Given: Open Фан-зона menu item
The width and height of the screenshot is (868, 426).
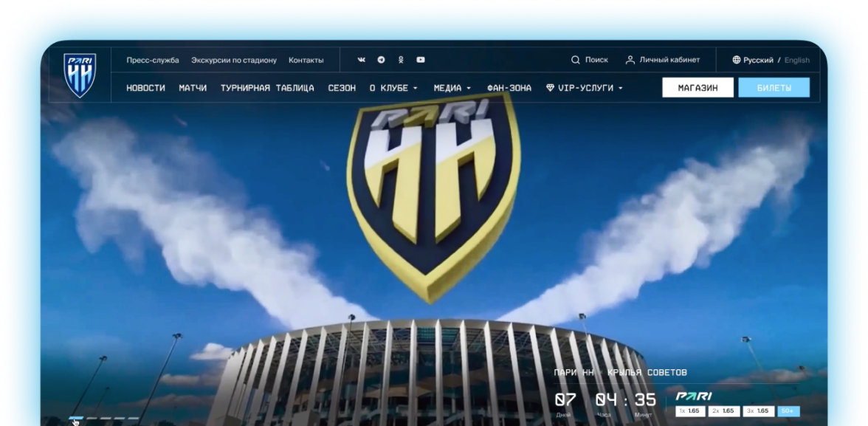Looking at the screenshot, I should tap(509, 88).
